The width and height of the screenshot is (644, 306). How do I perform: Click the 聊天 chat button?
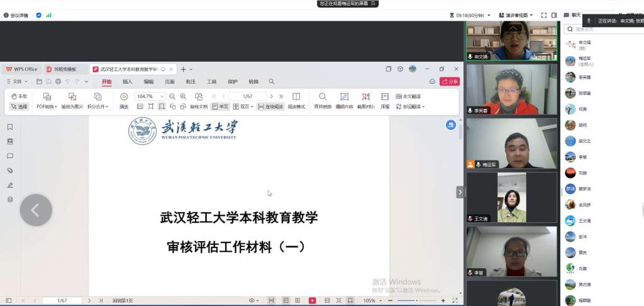coord(572,15)
